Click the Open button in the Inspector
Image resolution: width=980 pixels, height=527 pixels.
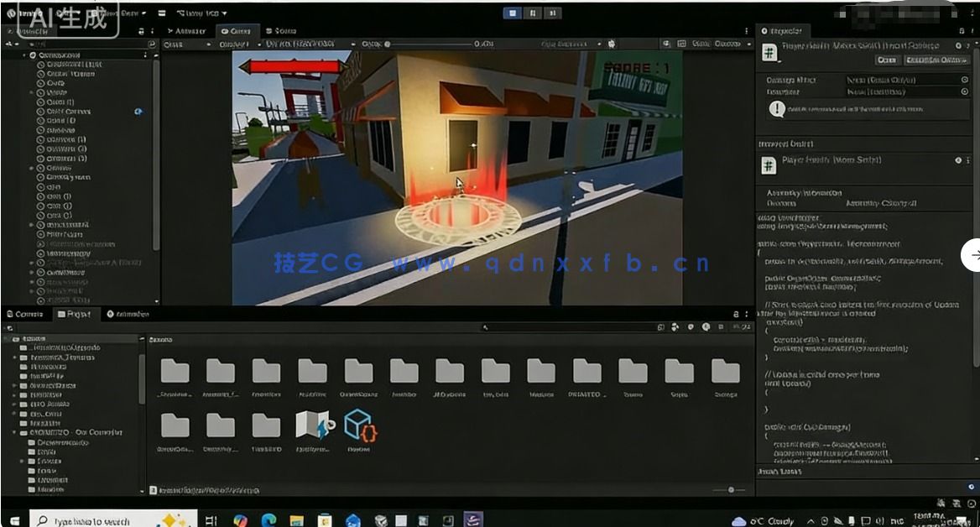tap(887, 60)
